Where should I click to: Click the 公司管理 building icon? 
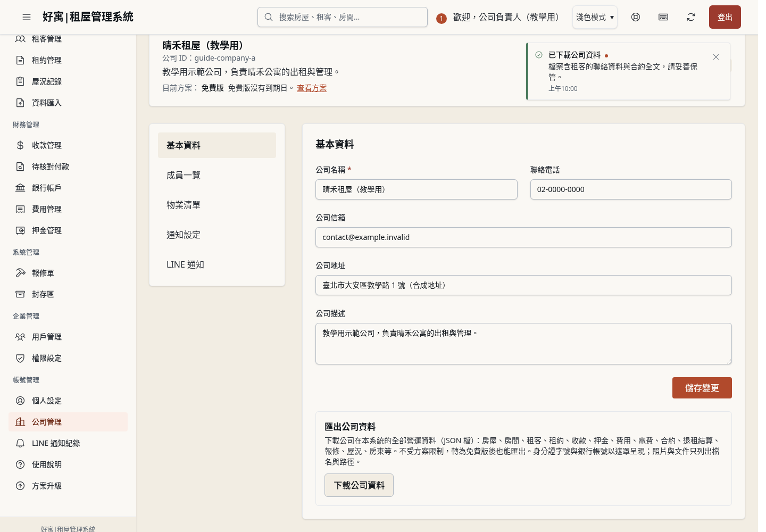coord(20,422)
